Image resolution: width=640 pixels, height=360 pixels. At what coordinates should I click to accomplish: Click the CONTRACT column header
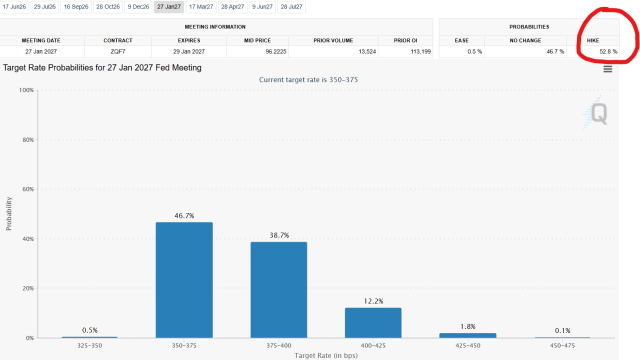click(118, 40)
